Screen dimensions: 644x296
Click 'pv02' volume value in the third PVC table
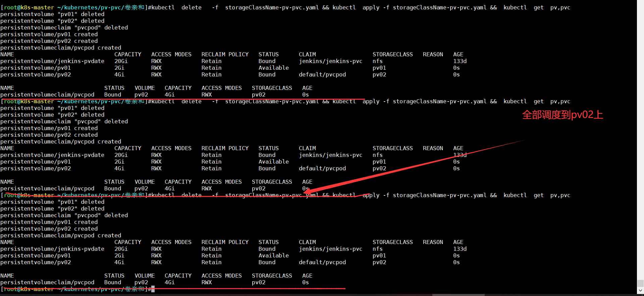click(141, 282)
